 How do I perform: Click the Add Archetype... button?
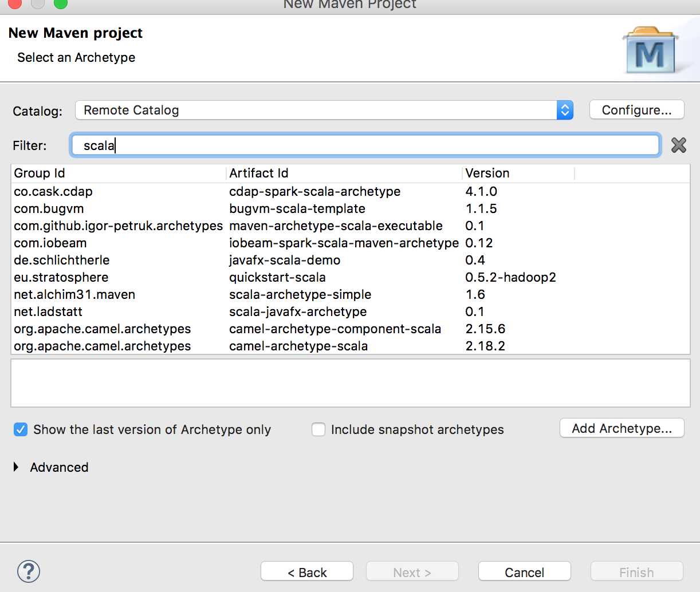pos(622,428)
